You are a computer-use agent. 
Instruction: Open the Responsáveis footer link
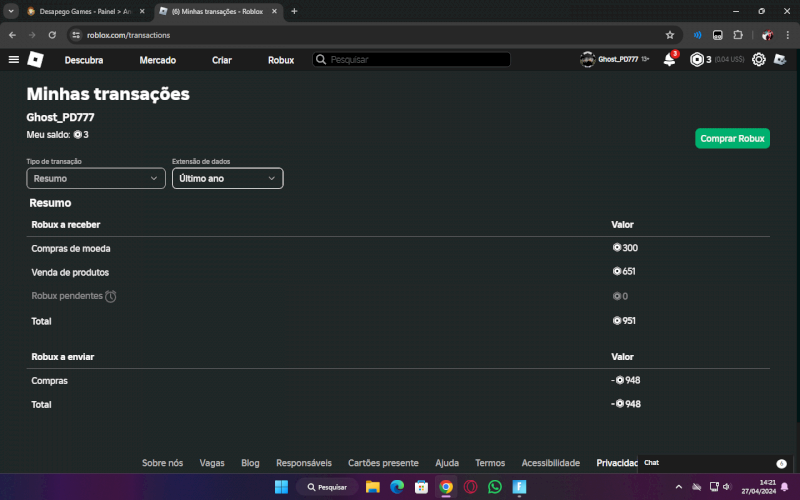[304, 463]
